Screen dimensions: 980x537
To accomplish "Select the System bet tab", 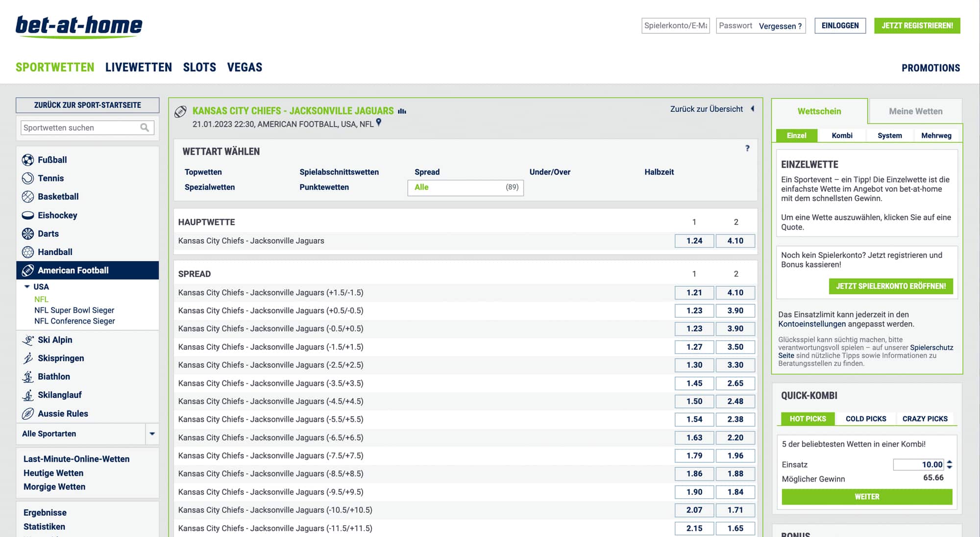I will coord(889,135).
